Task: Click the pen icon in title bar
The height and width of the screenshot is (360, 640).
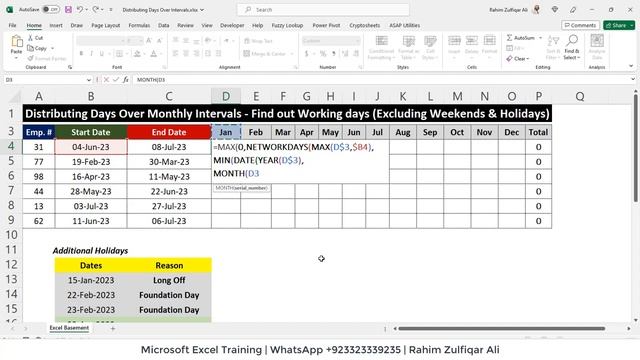Action: pos(573,9)
